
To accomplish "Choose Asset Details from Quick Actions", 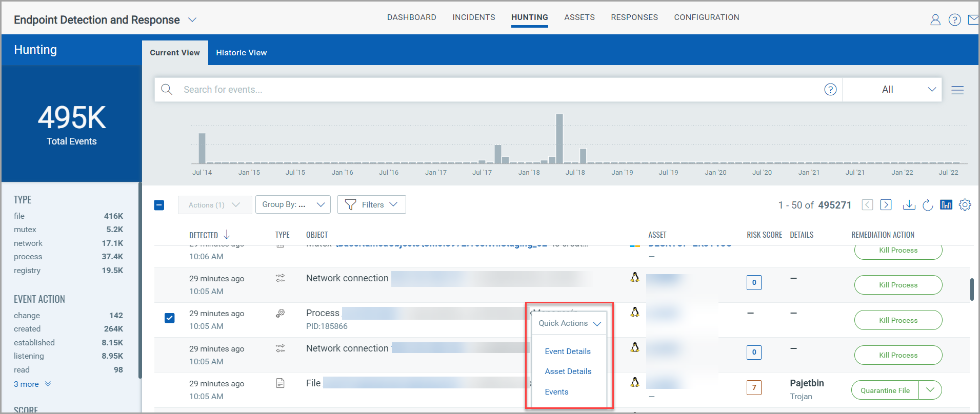I will [x=568, y=371].
